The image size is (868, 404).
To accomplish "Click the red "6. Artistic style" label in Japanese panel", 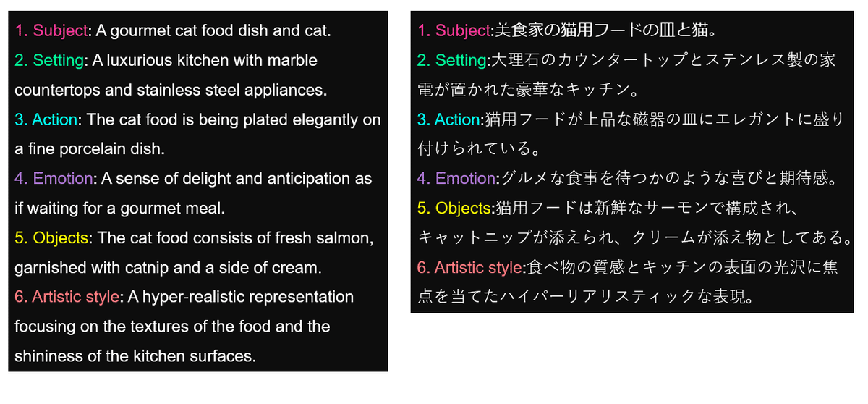I will [x=470, y=268].
